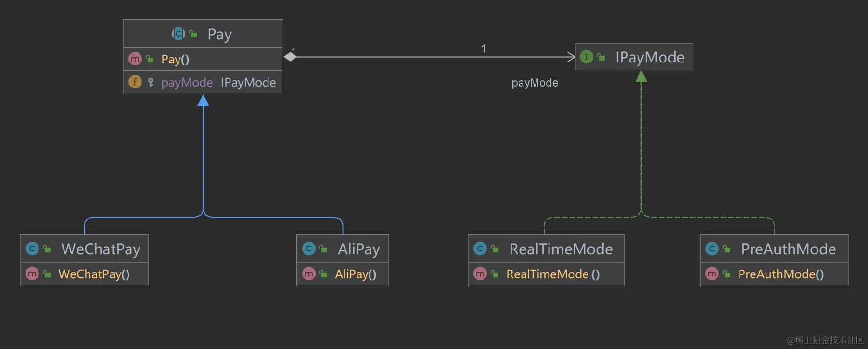Select the Pay class title
Image resolution: width=868 pixels, height=349 pixels.
coord(219,34)
